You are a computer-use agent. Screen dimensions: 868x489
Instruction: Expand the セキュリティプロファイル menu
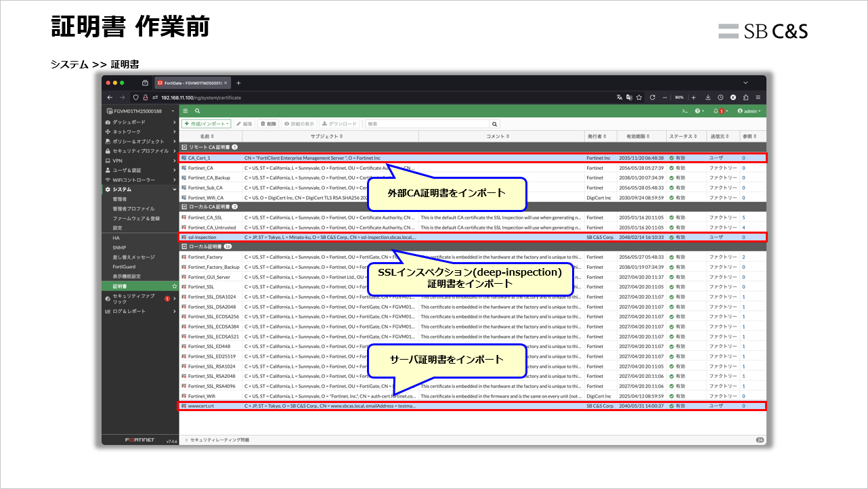pyautogui.click(x=140, y=150)
